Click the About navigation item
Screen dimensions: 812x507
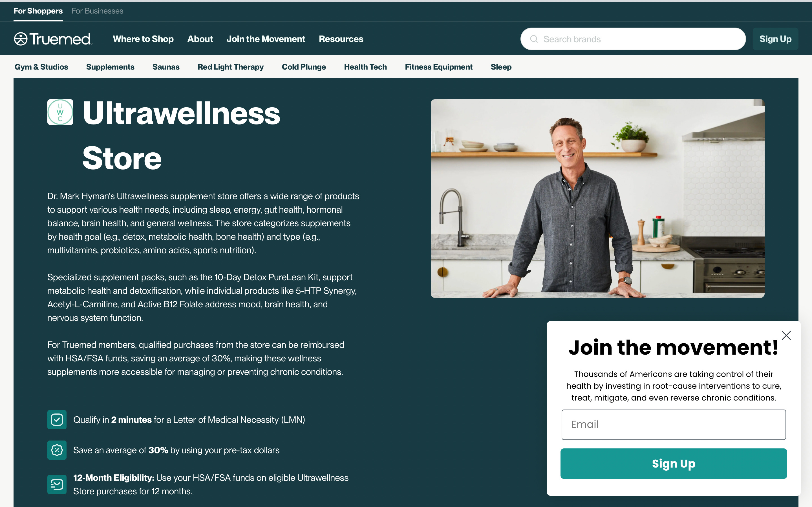[200, 39]
